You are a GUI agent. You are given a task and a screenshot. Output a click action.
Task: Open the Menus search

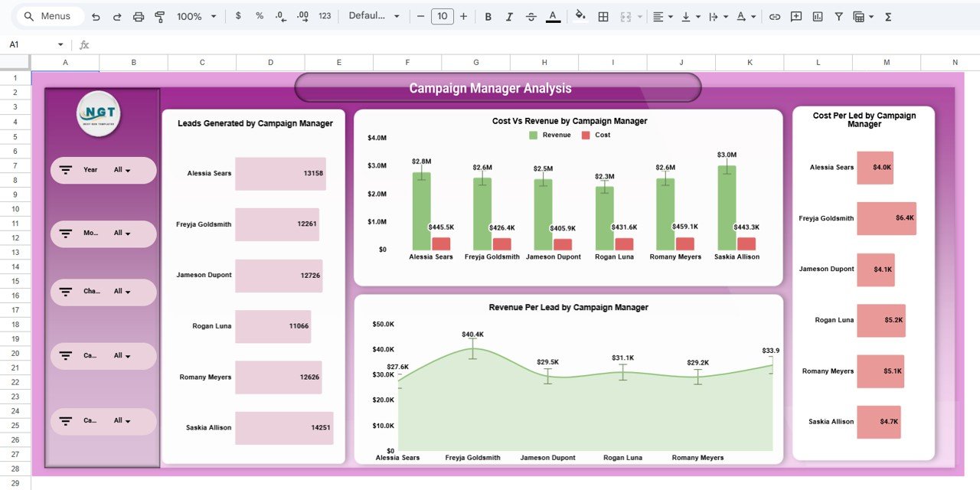pos(47,15)
